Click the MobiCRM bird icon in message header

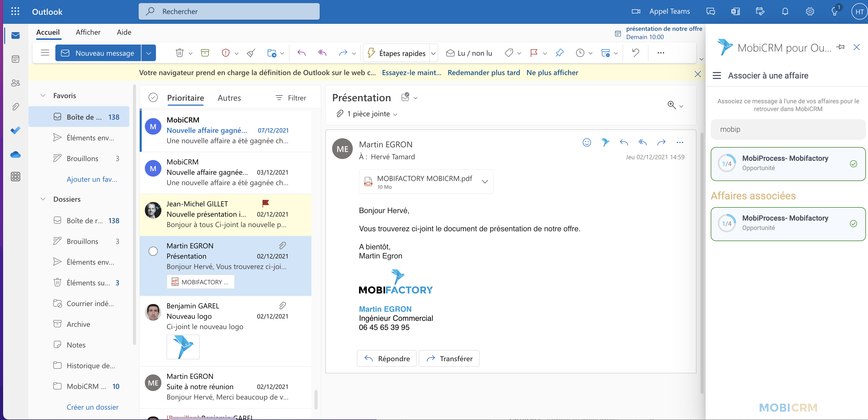(x=605, y=142)
